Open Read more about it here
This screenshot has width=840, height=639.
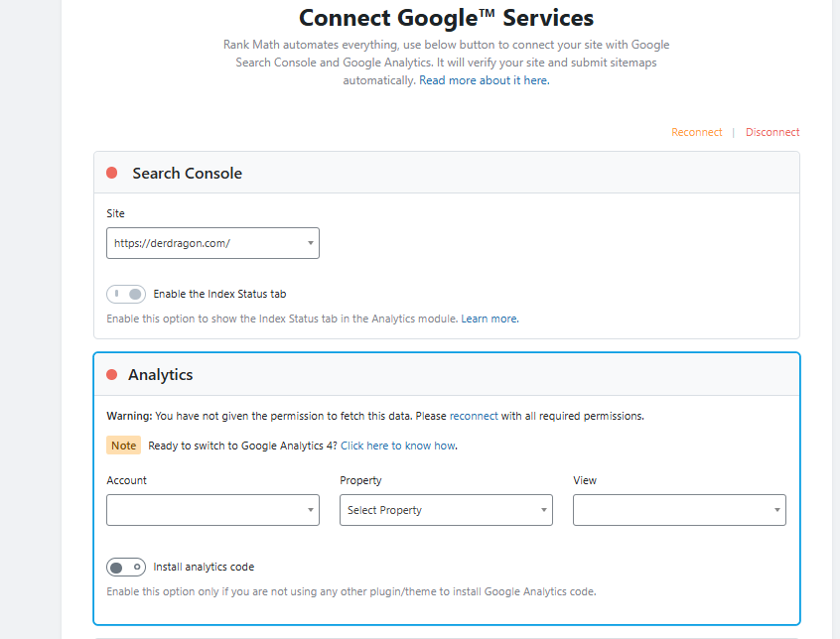[x=484, y=80]
